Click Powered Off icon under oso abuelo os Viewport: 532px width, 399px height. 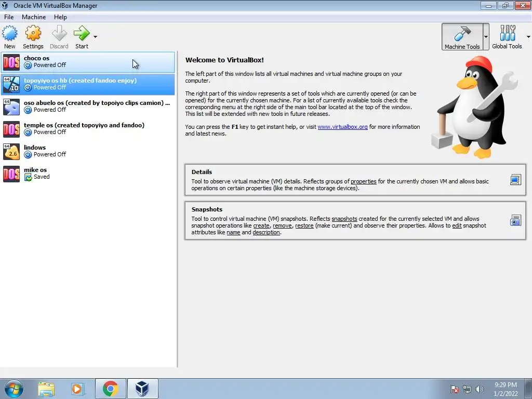pyautogui.click(x=28, y=110)
